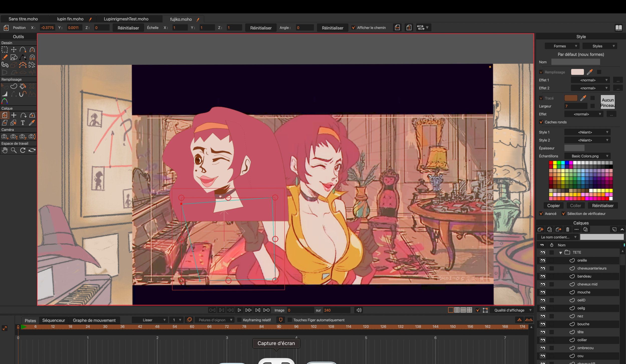Select the Text layer tool
The height and width of the screenshot is (364, 626).
[x=23, y=123]
